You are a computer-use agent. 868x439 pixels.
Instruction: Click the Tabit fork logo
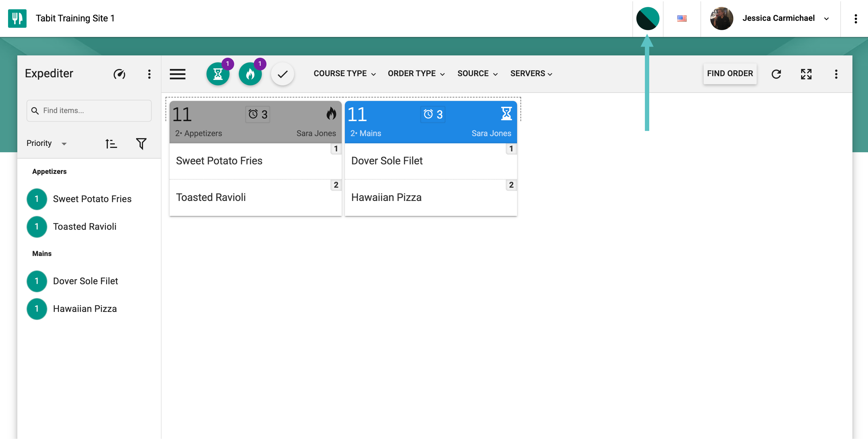point(17,18)
